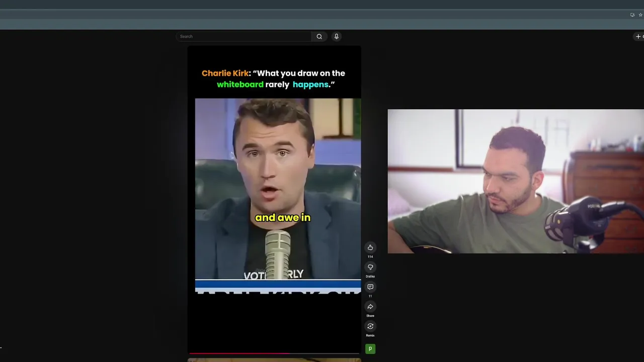
Task: Bookmark this page with the star icon
Action: click(640, 15)
